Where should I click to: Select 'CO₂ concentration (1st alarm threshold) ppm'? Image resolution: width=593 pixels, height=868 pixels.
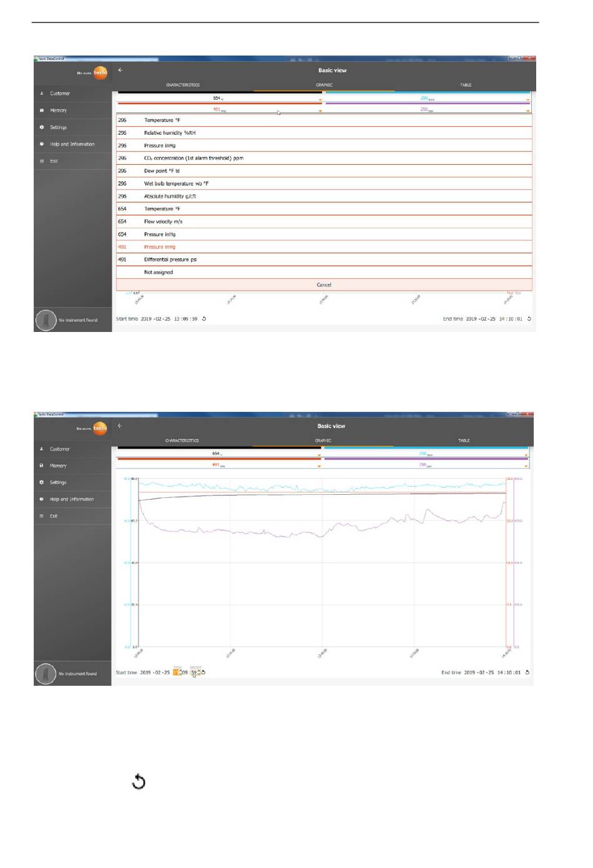[324, 158]
